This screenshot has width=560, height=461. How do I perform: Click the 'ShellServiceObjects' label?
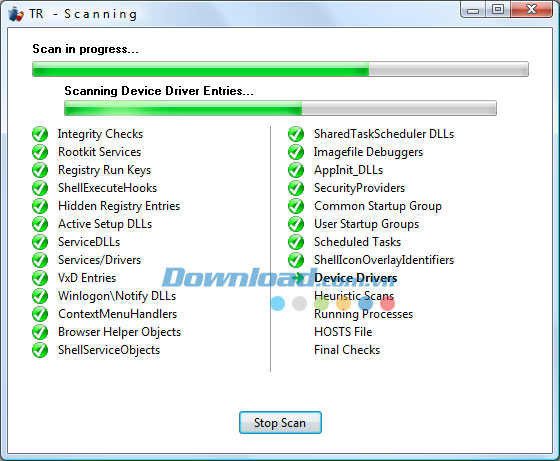109,350
